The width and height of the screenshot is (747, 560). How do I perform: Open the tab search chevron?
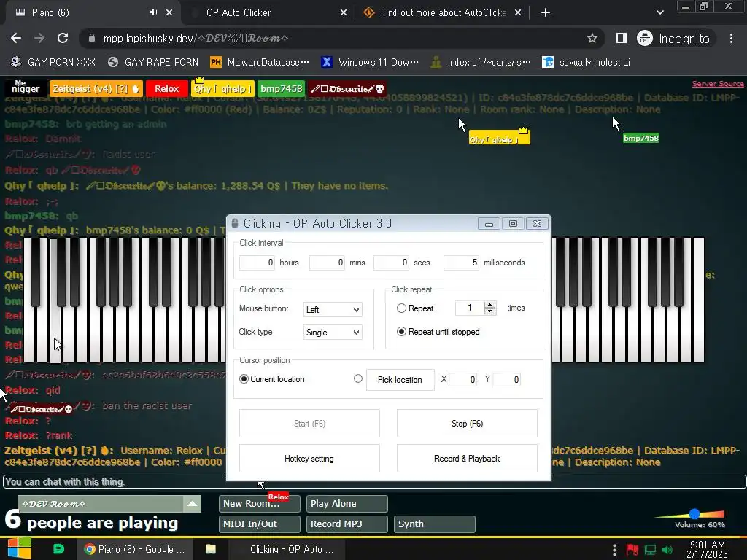[x=659, y=13]
